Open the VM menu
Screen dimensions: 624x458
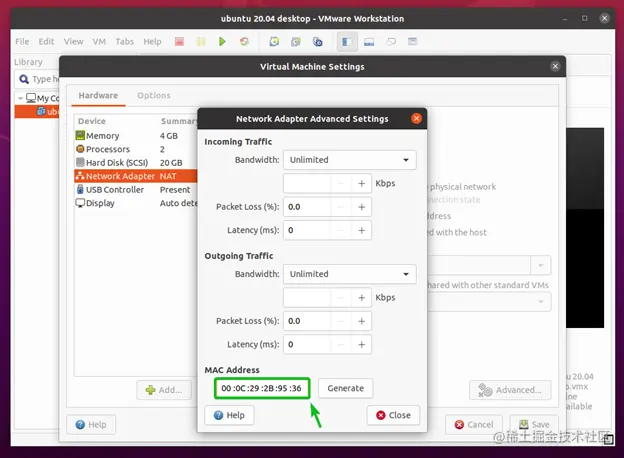click(99, 41)
